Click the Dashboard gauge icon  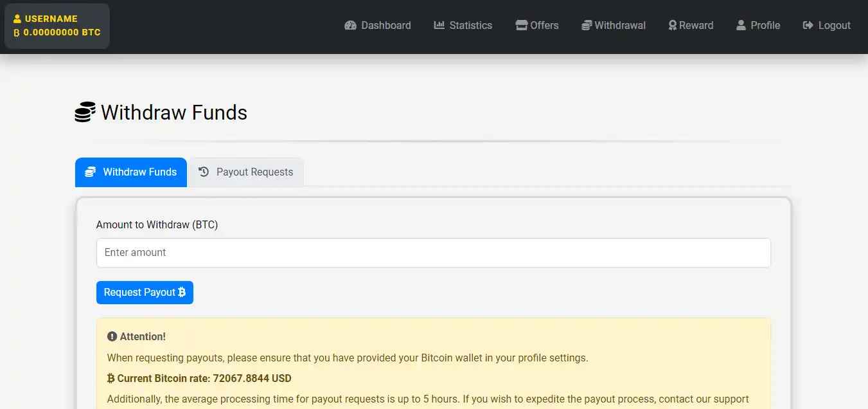pos(350,26)
